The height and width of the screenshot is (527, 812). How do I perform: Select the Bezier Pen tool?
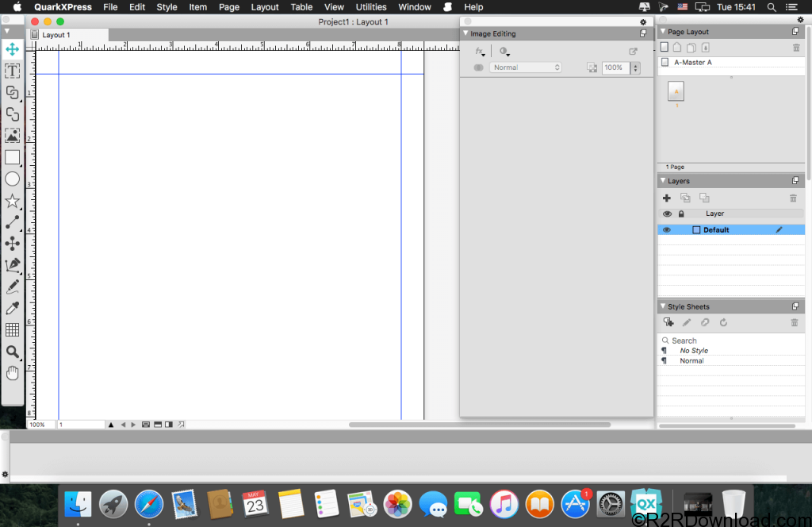point(13,265)
